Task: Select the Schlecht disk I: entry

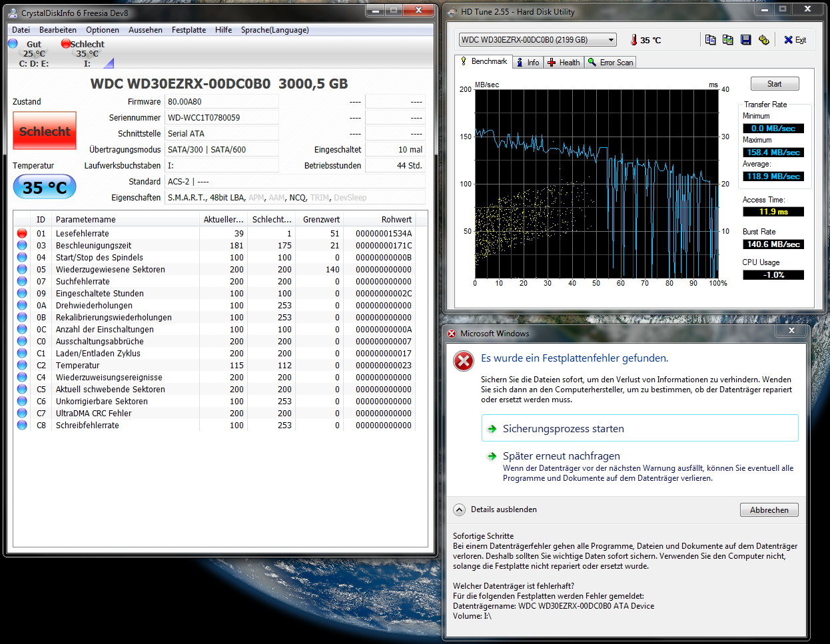Action: coord(87,53)
